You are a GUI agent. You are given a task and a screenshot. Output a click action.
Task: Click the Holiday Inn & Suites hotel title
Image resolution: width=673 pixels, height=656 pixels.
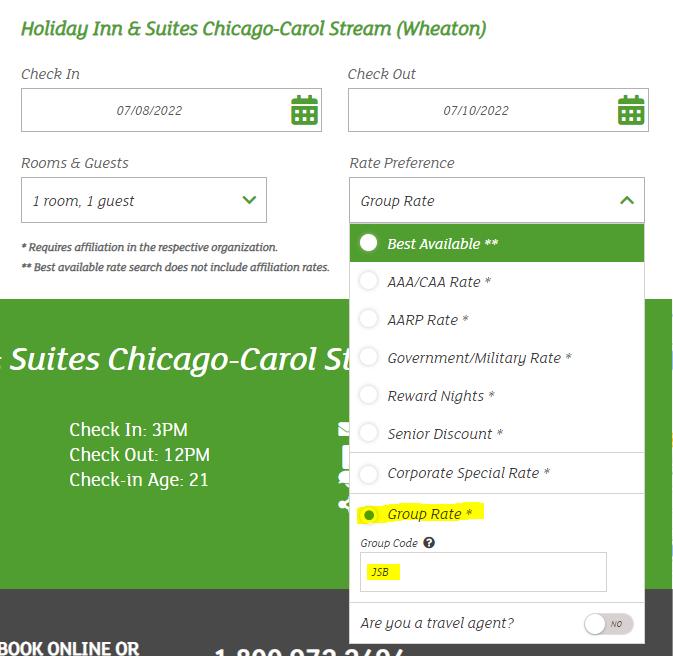tap(254, 29)
